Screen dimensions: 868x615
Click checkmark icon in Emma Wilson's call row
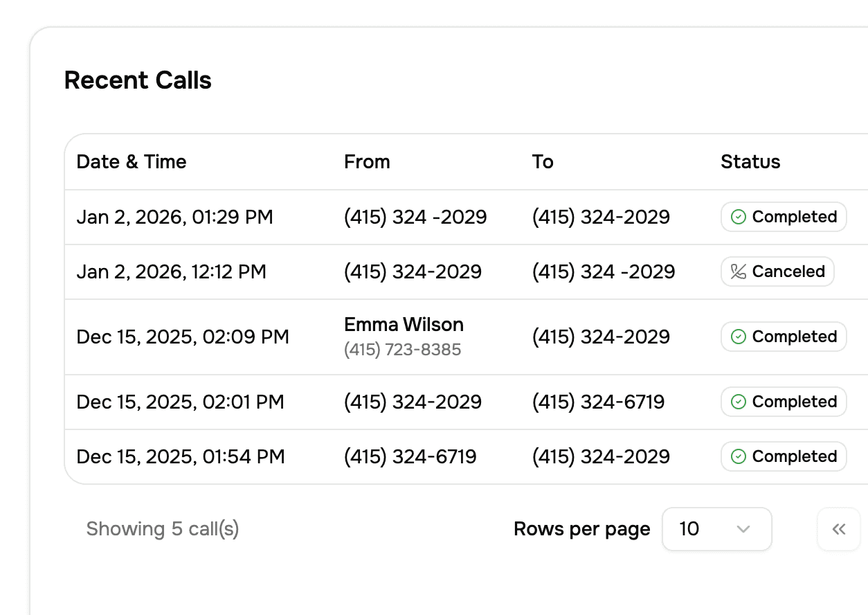[738, 337]
